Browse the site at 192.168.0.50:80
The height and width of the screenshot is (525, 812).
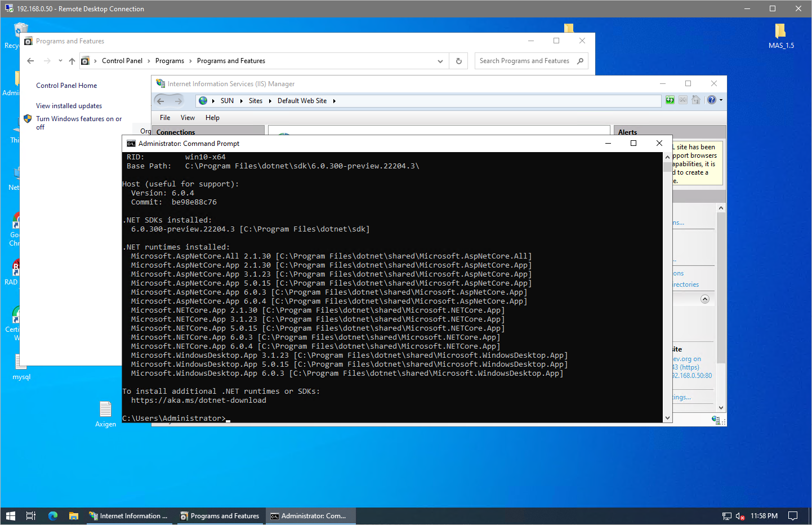692,375
